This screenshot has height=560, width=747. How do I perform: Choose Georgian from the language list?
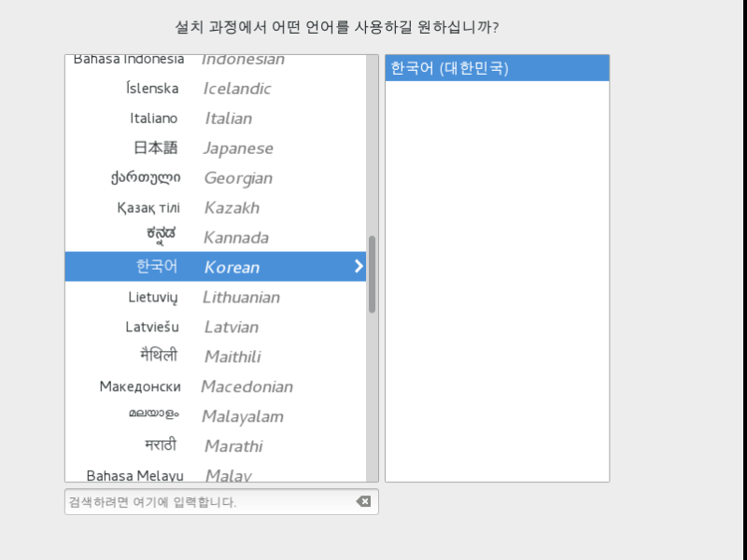216,177
